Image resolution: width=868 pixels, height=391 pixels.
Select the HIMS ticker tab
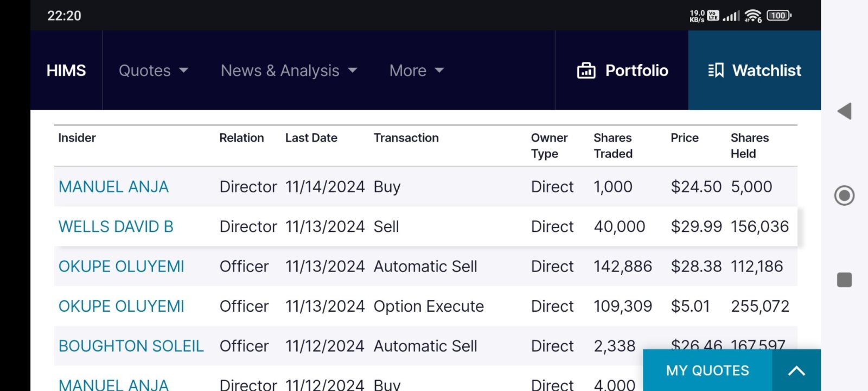coord(66,71)
